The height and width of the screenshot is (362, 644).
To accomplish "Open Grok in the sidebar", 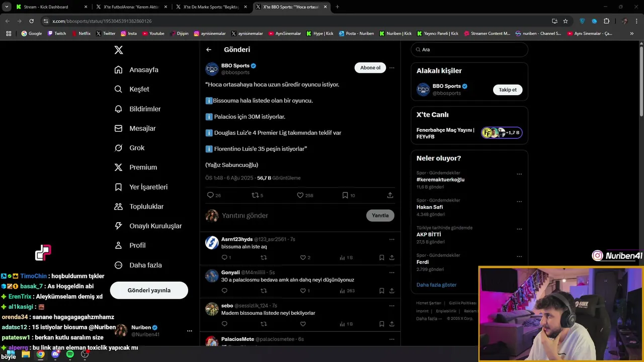I will coord(129,148).
